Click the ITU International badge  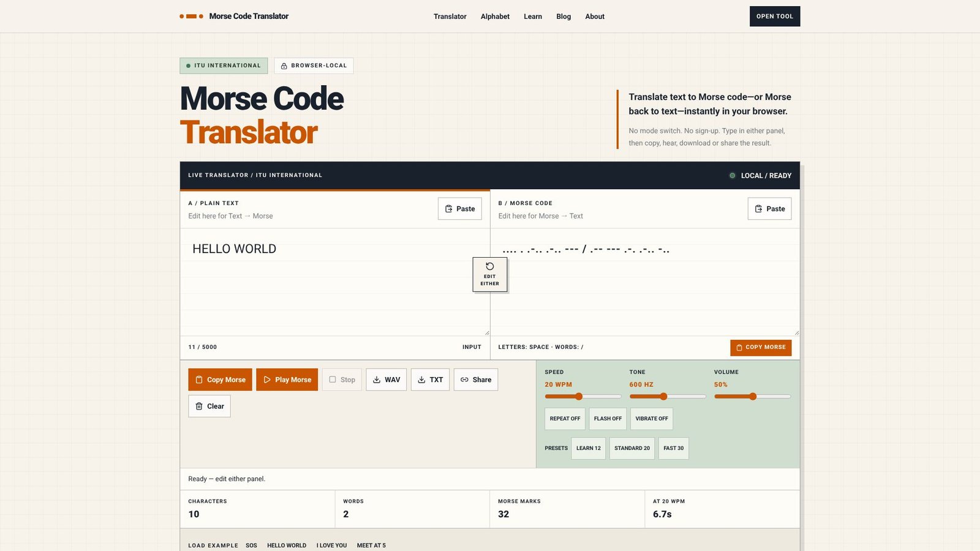coord(224,66)
